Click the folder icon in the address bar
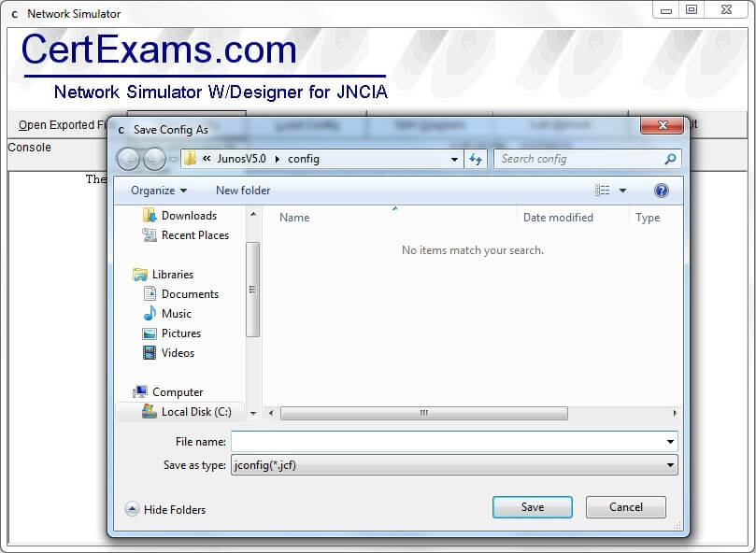Image resolution: width=756 pixels, height=553 pixels. [190, 159]
